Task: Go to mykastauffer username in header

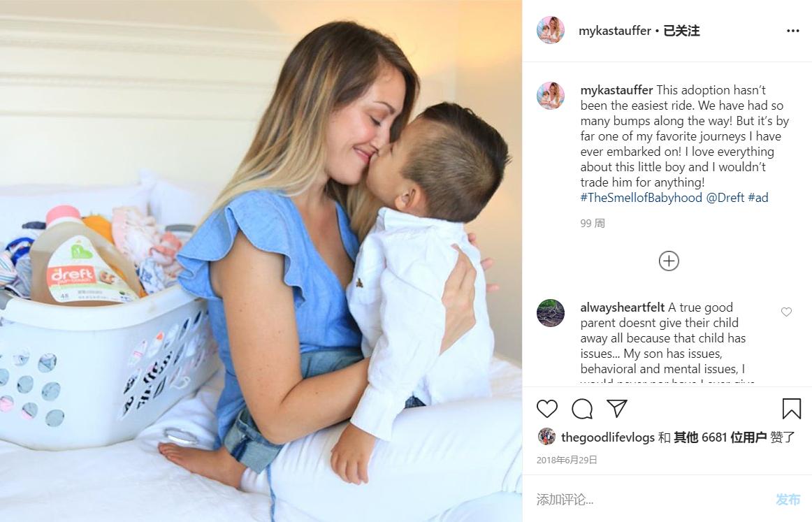Action: click(615, 31)
